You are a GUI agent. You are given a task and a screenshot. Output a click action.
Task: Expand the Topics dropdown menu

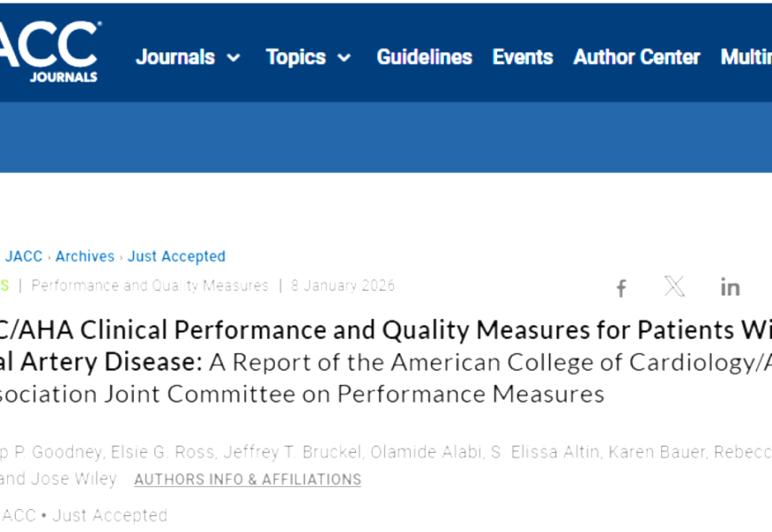308,58
